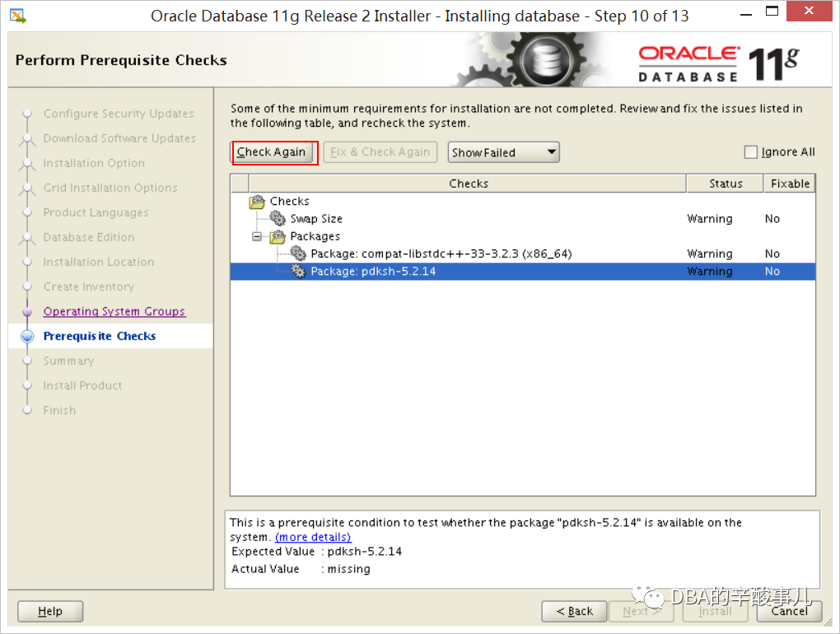Click the Status column header
Screen dimensions: 840x634
coord(726,184)
